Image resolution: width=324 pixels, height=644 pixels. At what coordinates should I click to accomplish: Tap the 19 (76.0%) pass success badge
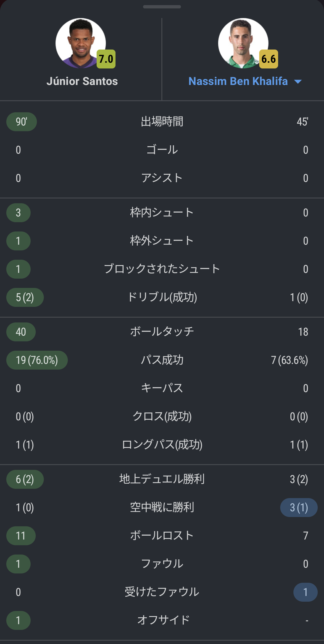37,360
